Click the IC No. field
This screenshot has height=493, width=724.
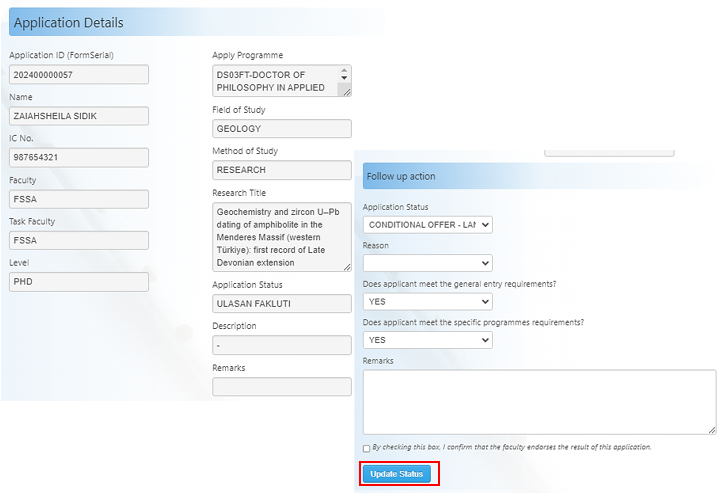[78, 158]
